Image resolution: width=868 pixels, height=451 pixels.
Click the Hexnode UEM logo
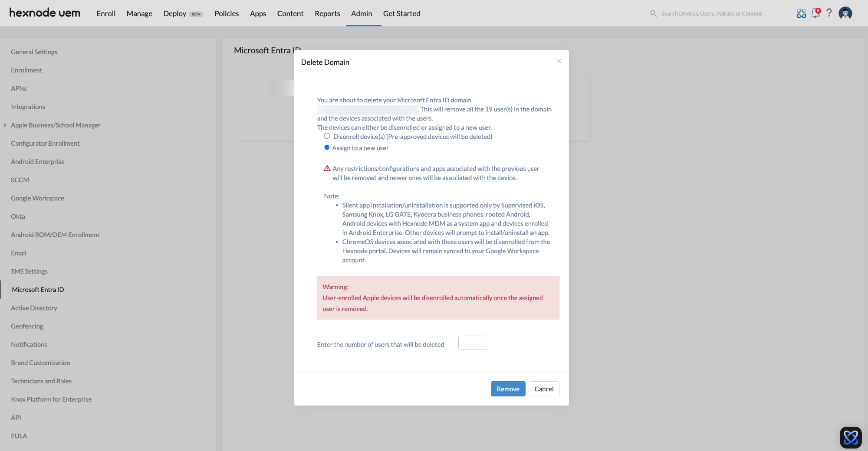[45, 13]
